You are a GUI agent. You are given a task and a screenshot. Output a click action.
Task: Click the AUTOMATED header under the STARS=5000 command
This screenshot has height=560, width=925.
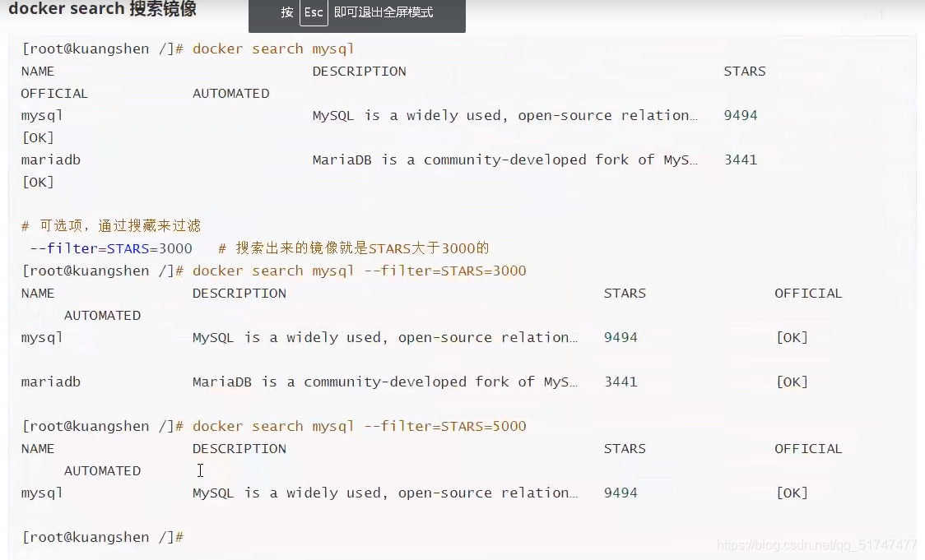103,471
